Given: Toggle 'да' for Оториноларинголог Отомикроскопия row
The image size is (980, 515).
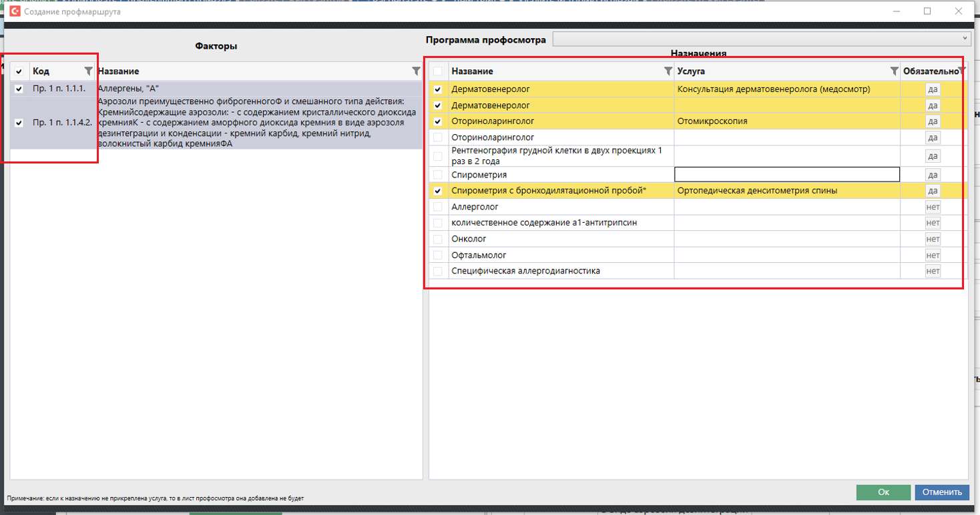Looking at the screenshot, I should click(933, 121).
